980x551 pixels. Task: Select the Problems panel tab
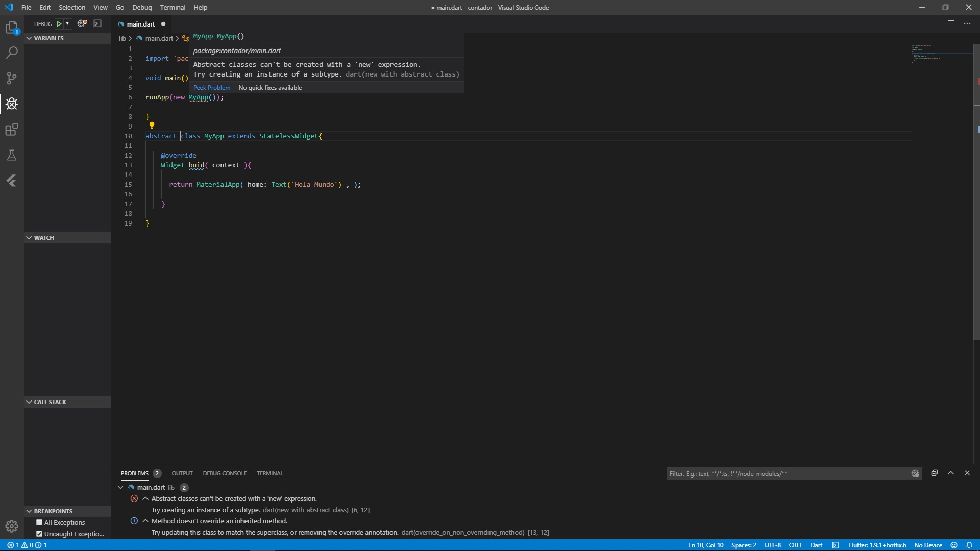pos(135,473)
